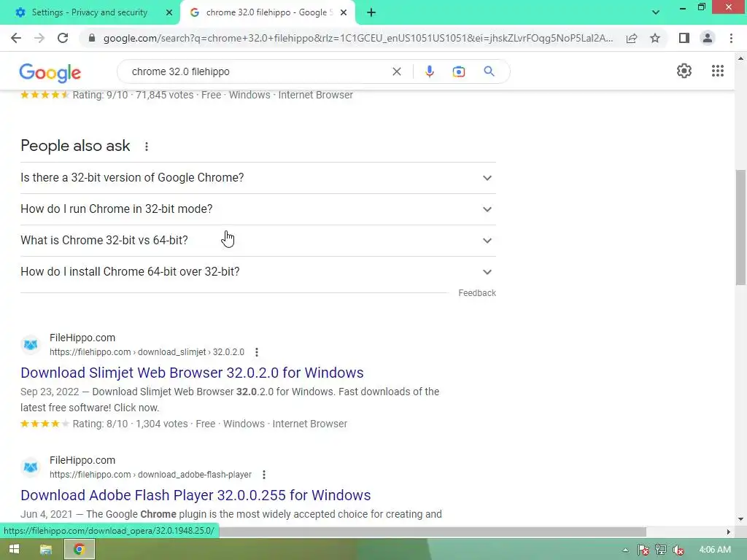The height and width of the screenshot is (560, 747).
Task: Expand 'How do I install Chrome 64-bit' question
Action: 258,272
